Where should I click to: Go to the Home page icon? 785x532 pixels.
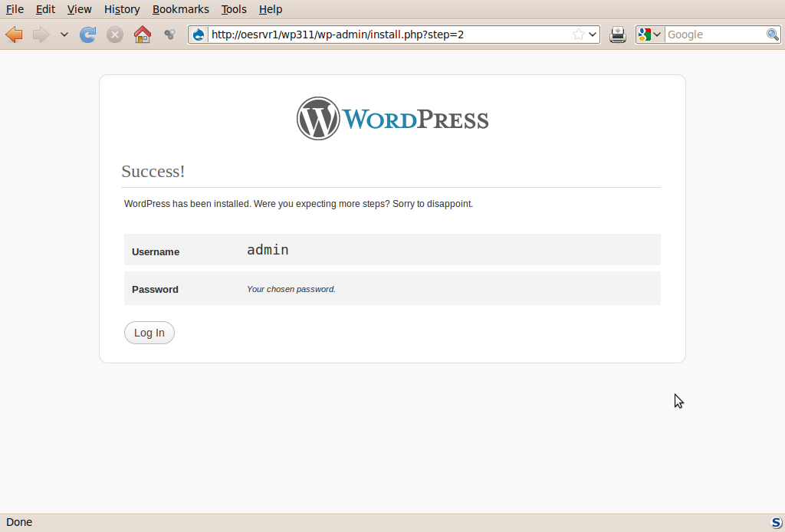coord(143,34)
